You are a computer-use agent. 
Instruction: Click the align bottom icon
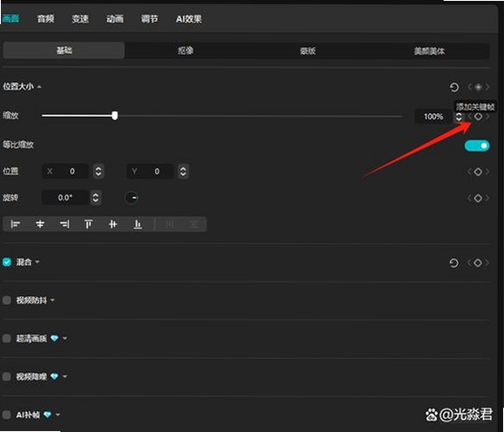click(138, 224)
